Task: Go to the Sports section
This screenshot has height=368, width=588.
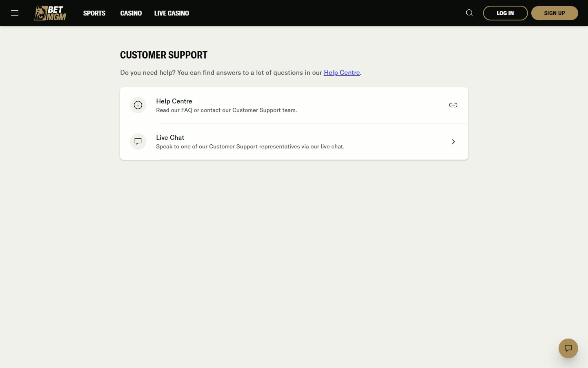Action: (x=94, y=13)
